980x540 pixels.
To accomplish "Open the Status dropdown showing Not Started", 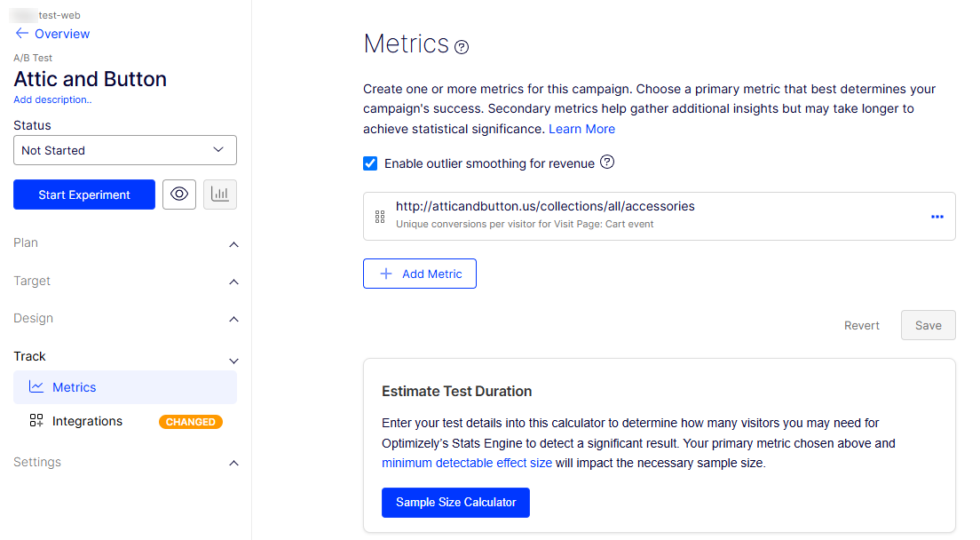I will click(x=125, y=151).
